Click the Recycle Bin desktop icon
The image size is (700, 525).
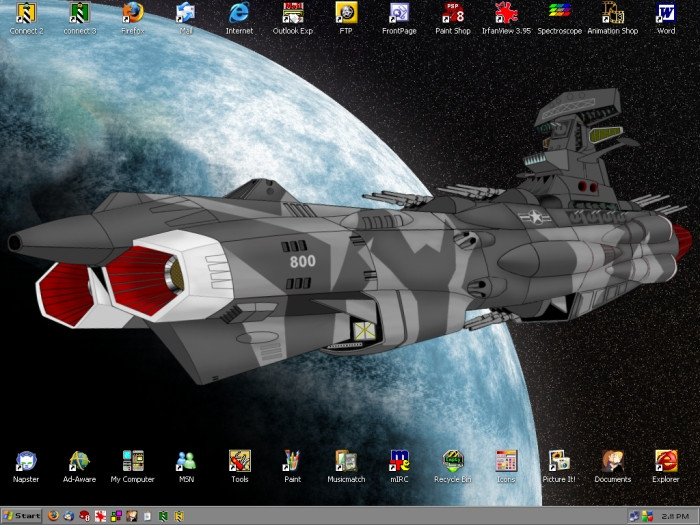click(x=453, y=467)
